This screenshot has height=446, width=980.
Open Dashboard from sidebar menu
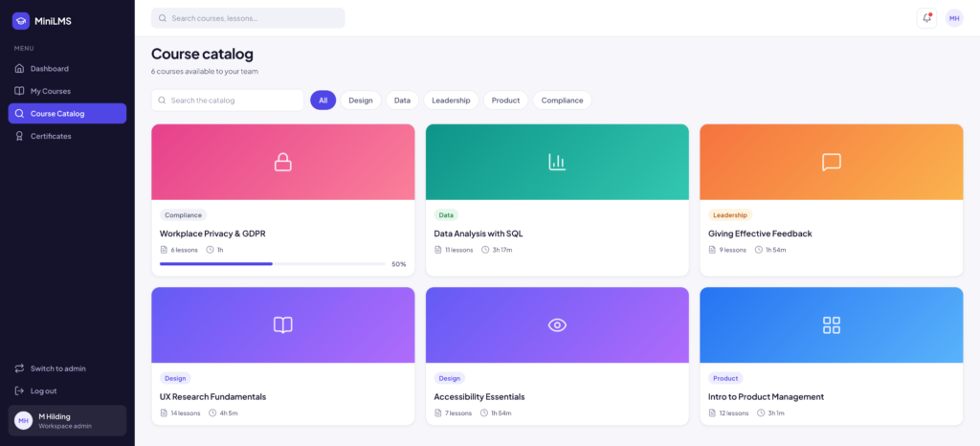(68, 69)
